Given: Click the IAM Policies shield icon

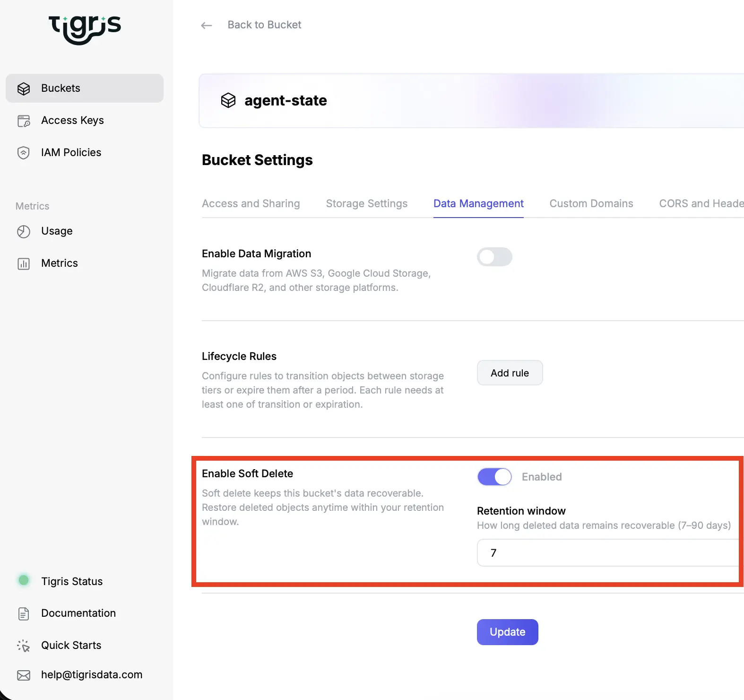Looking at the screenshot, I should pos(24,153).
